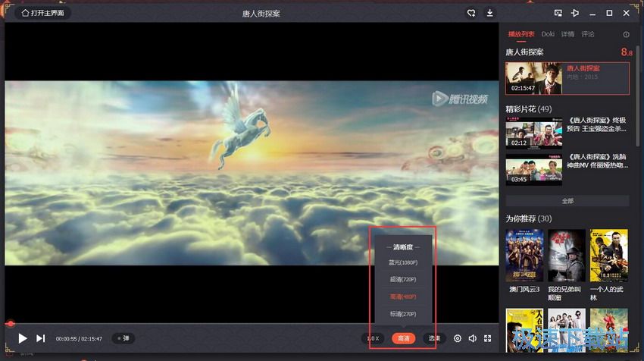Switch to mini picture-in-picture window mode
The image size is (644, 361).
pyautogui.click(x=558, y=13)
